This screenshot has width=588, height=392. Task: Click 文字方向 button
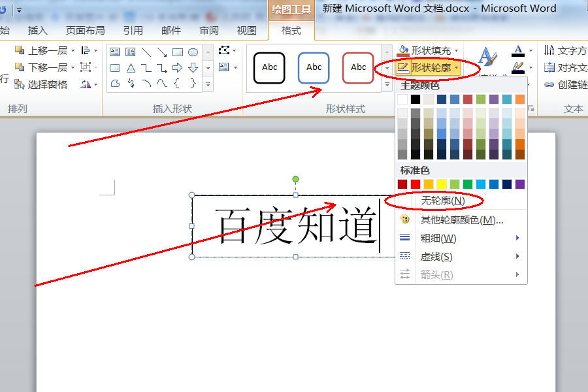[x=566, y=50]
